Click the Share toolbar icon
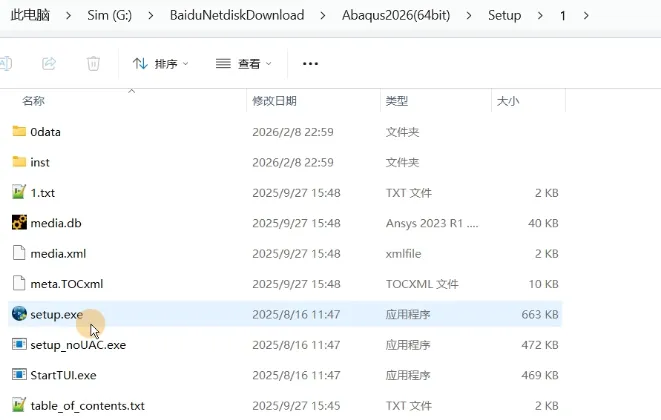 pos(49,64)
